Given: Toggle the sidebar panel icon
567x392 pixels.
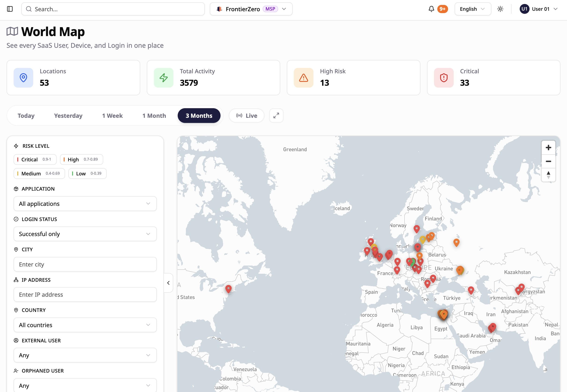Looking at the screenshot, I should 10,9.
